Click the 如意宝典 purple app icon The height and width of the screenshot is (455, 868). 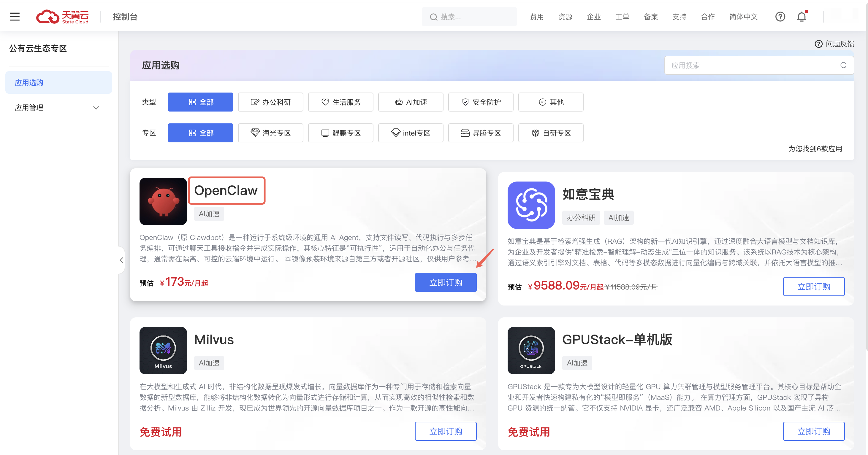(531, 205)
